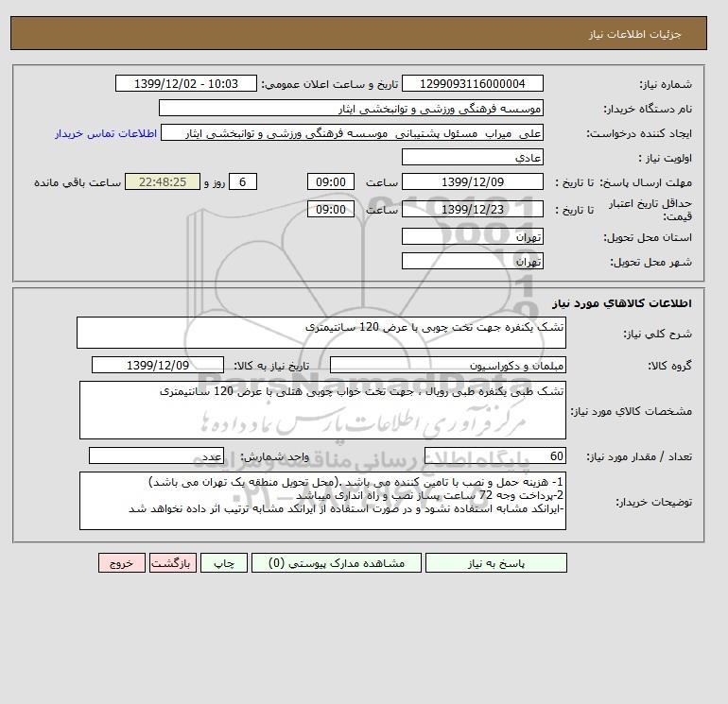Click the unit of measure field عدد
This screenshot has width=728, height=704.
coord(156,456)
